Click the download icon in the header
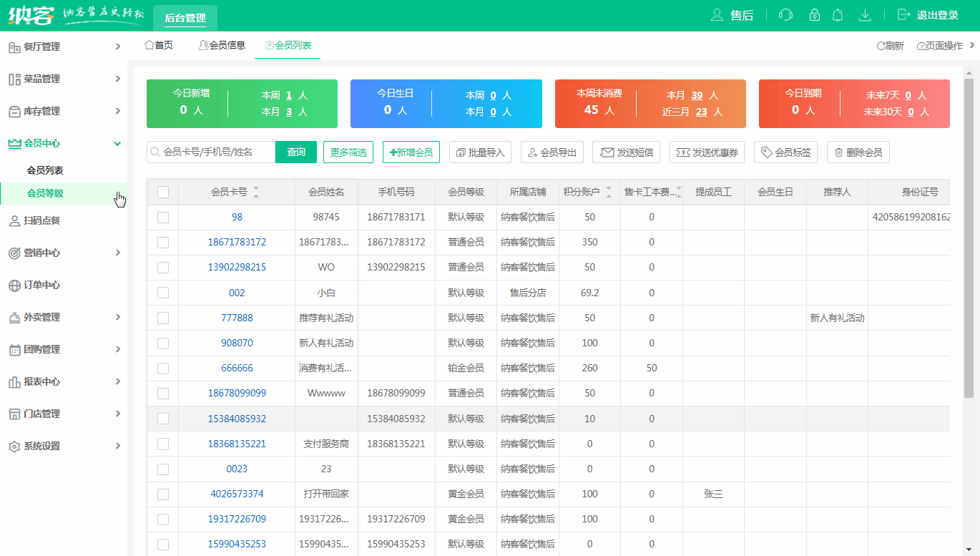This screenshot has height=556, width=980. tap(865, 14)
